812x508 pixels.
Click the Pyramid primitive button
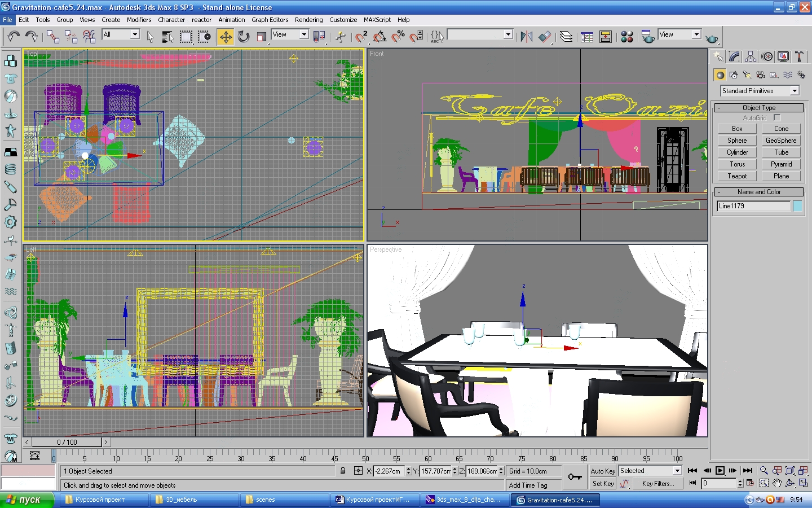[x=781, y=164]
